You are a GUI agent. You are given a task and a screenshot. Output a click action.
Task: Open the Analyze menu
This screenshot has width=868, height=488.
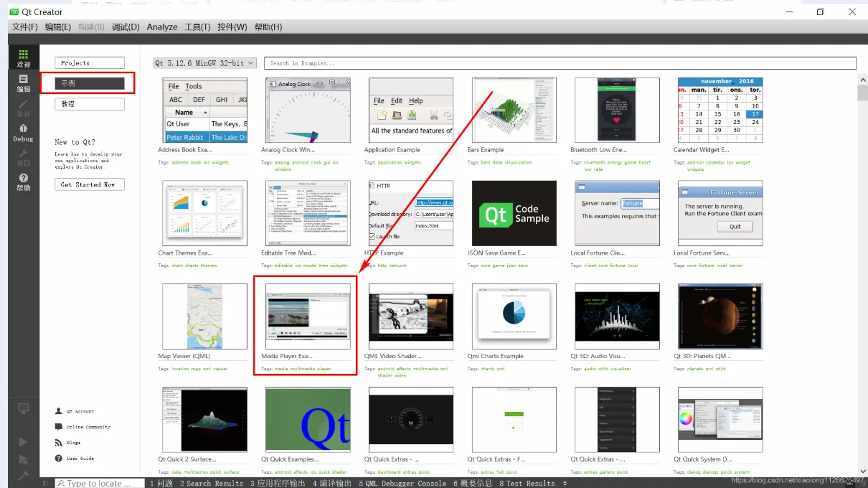162,27
